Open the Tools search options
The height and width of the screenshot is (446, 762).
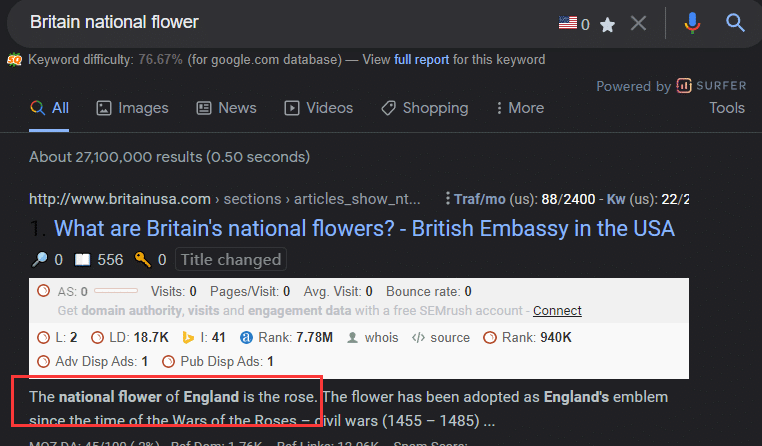[x=727, y=108]
